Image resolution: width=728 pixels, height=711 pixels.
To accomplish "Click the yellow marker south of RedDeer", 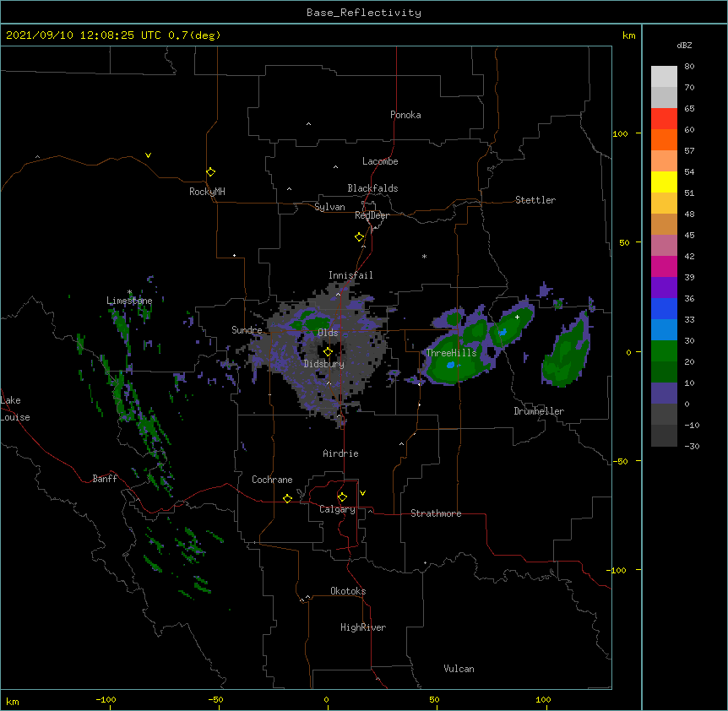I will 360,237.
